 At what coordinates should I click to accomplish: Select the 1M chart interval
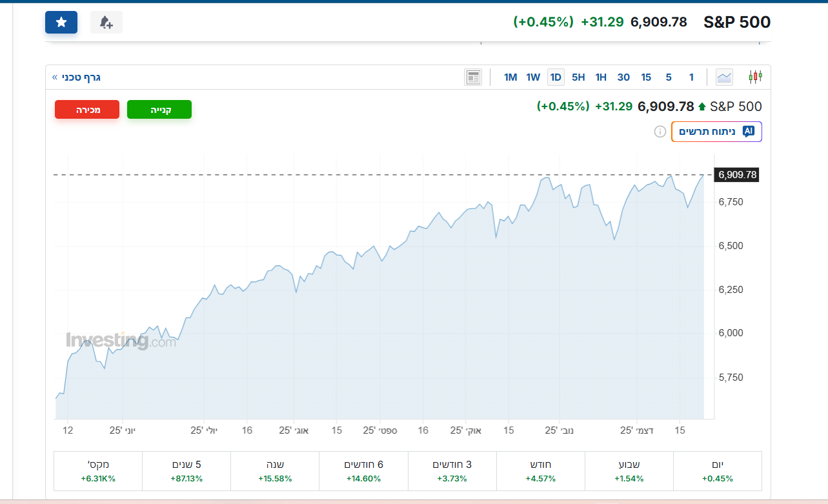tap(510, 77)
